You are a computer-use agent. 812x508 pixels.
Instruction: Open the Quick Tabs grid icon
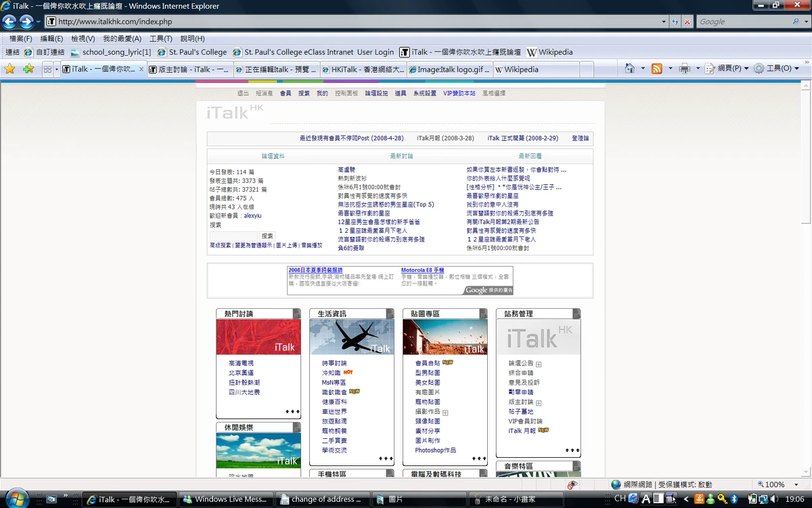(47, 68)
